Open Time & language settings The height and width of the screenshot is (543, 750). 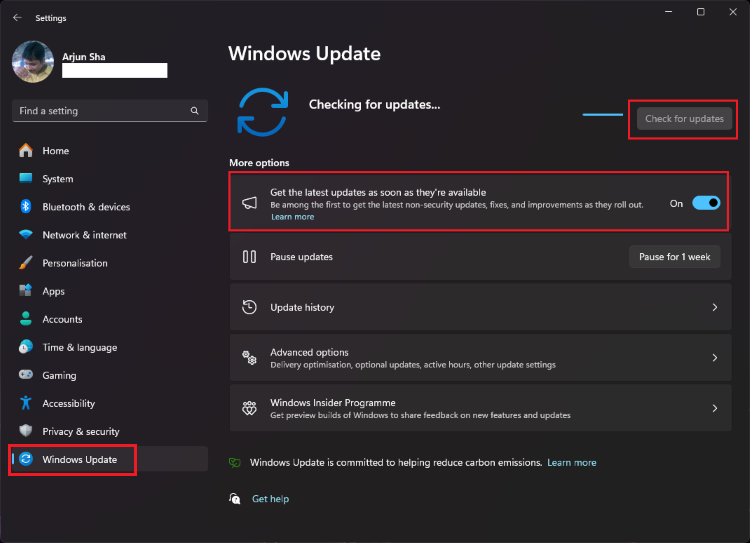click(x=110, y=347)
